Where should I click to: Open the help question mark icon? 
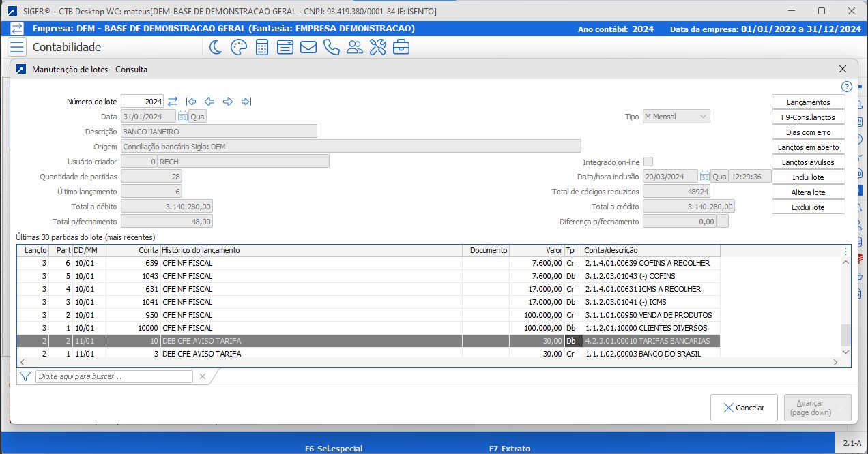click(x=846, y=87)
